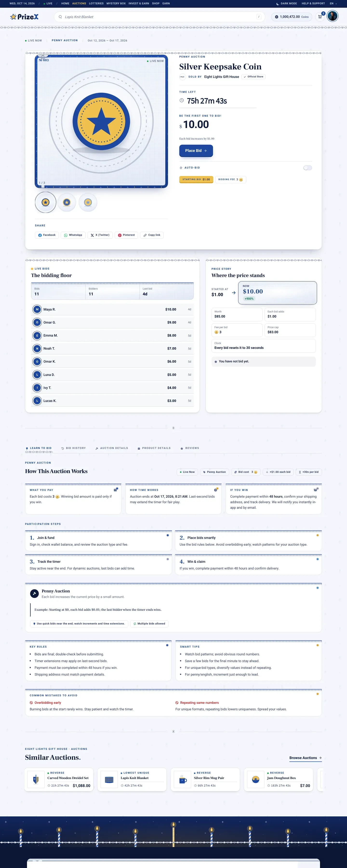Image resolution: width=347 pixels, height=868 pixels.
Task: Click the Carved Wooden Dreidel Set icon
Action: pyautogui.click(x=36, y=779)
